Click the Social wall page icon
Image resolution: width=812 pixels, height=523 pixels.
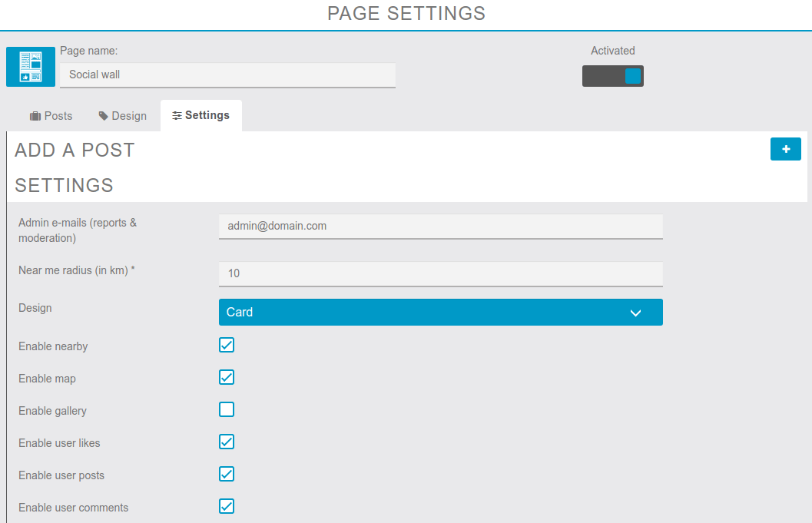click(x=31, y=67)
